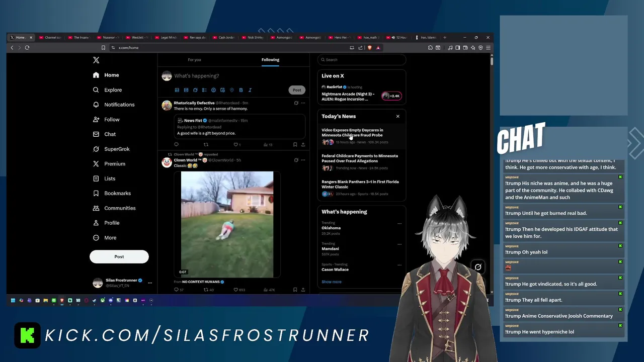Image resolution: width=644 pixels, height=362 pixels.
Task: Open options for Mamdani trend
Action: 399,244
